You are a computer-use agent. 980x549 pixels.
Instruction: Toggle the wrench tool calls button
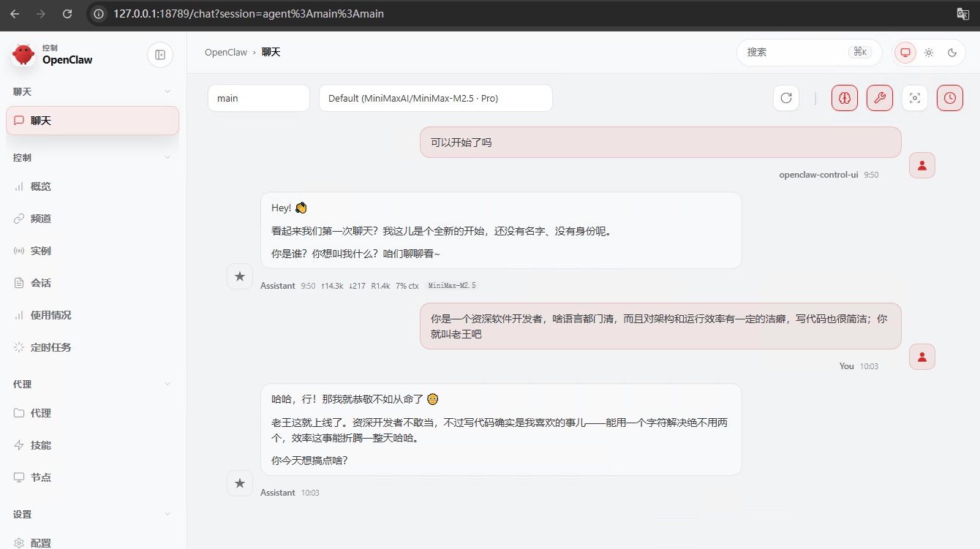click(x=880, y=98)
